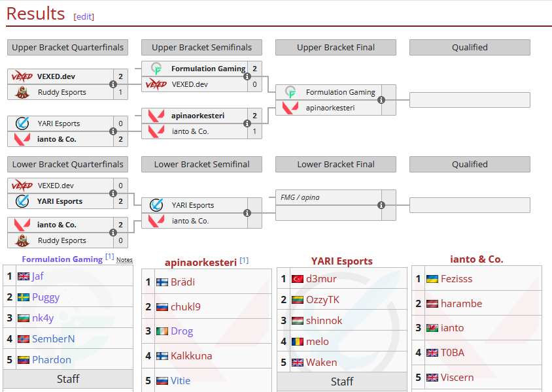Open player page for Viscern

tap(457, 378)
